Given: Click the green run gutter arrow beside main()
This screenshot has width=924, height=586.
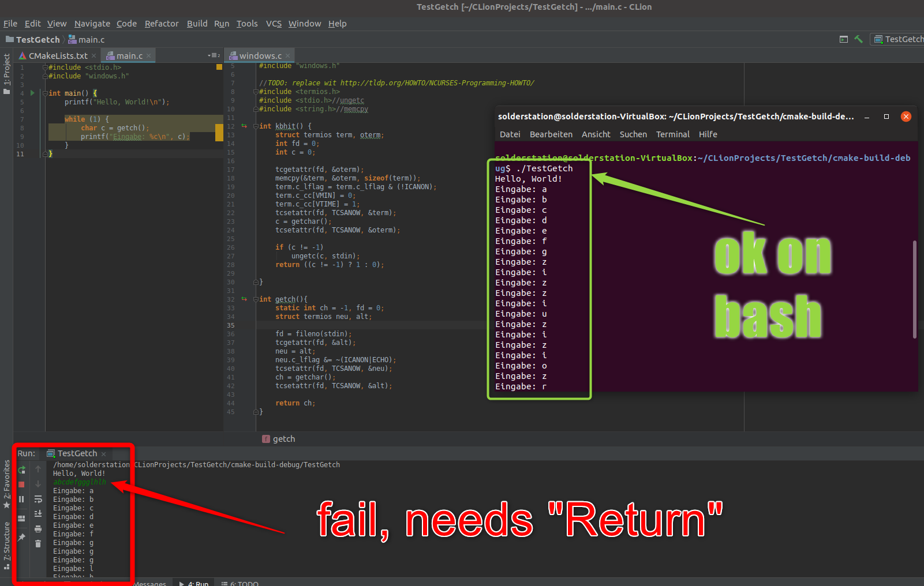Looking at the screenshot, I should click(32, 93).
